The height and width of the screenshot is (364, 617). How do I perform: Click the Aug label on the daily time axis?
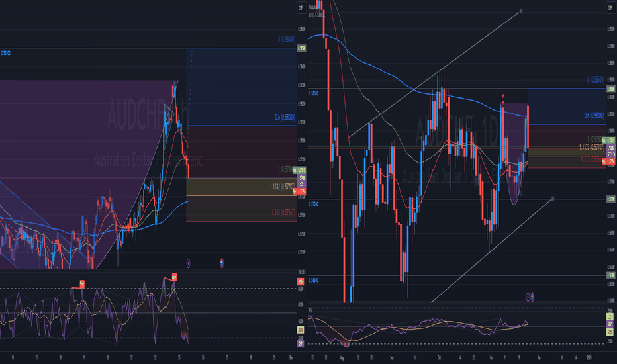(x=342, y=357)
